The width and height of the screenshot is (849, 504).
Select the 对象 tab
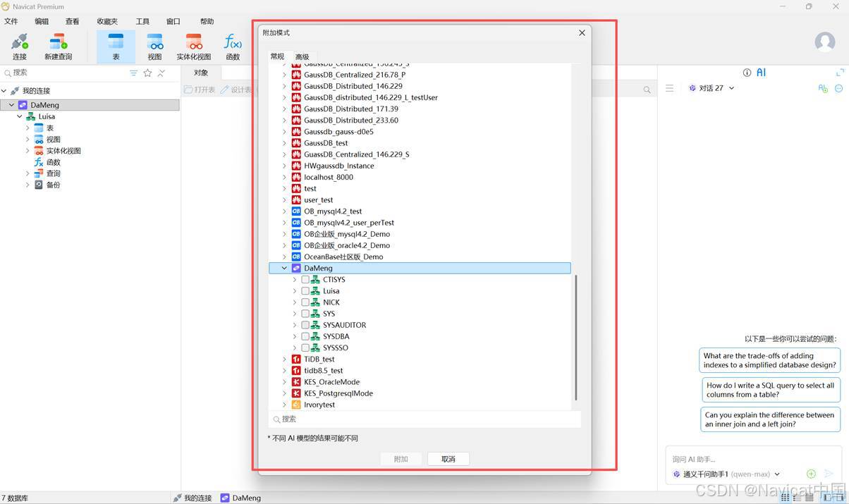pyautogui.click(x=201, y=73)
